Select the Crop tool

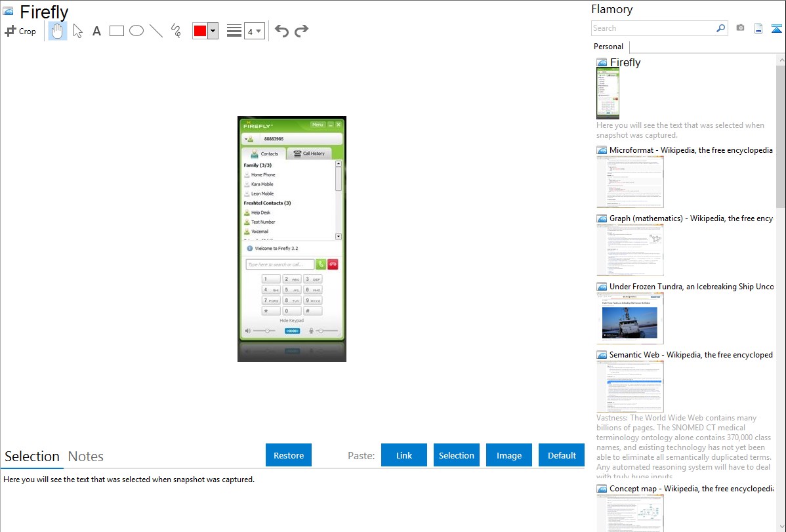20,31
